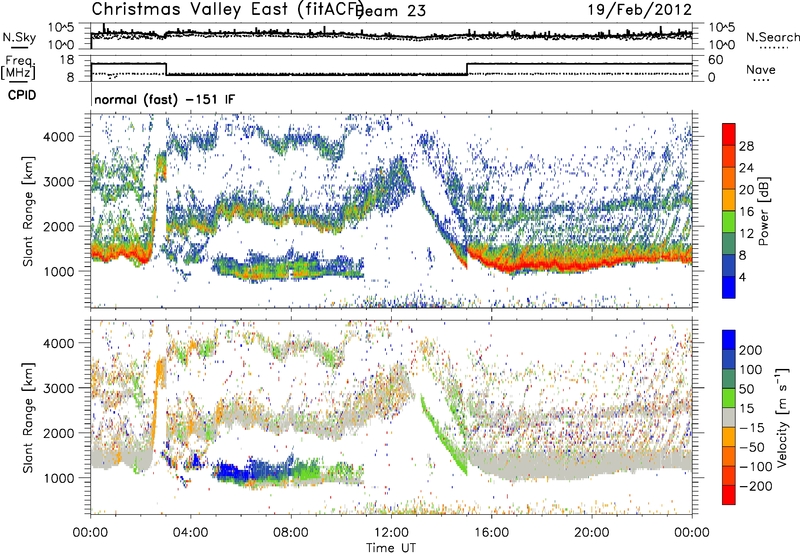The image size is (800, 554).
Task: Click 'Slant Range [km]' label of velocity panel
Action: pyautogui.click(x=28, y=417)
